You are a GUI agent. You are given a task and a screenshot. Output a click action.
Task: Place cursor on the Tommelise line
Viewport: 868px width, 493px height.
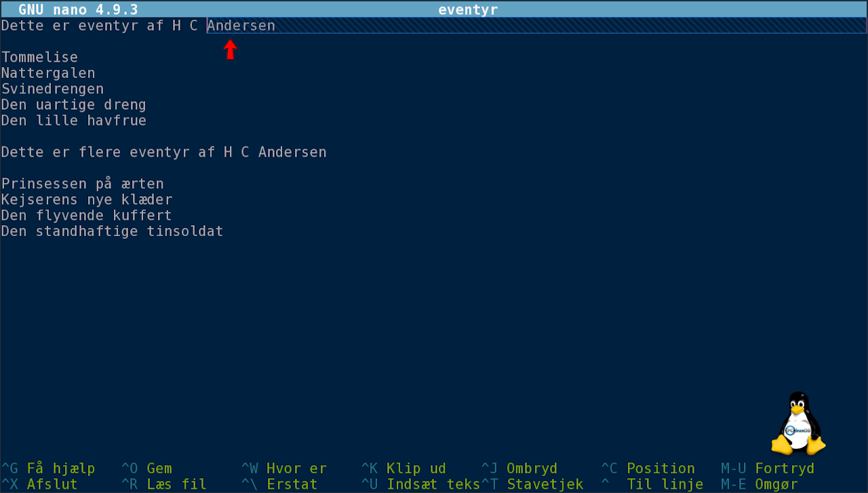click(x=40, y=58)
